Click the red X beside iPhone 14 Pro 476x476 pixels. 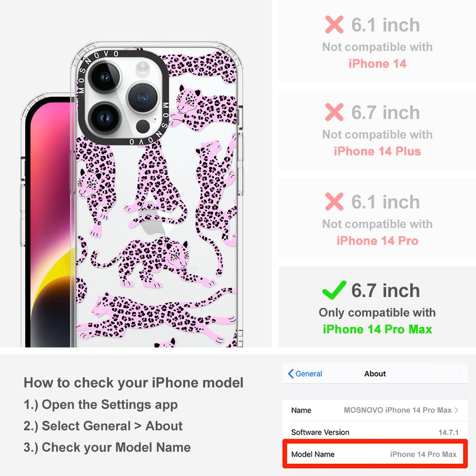click(334, 201)
